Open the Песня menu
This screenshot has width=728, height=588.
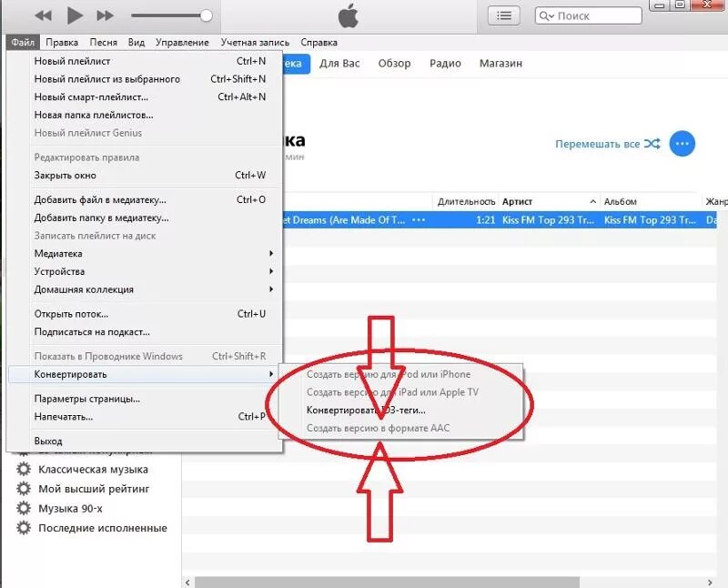[103, 42]
